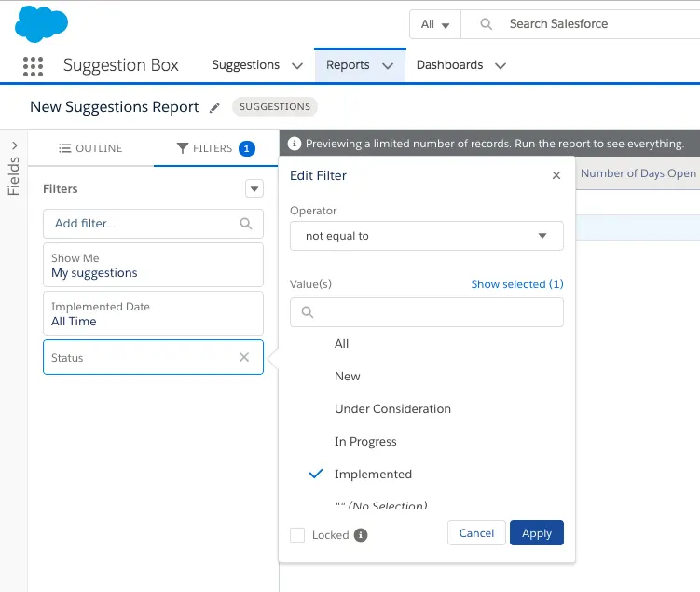700x592 pixels.
Task: Click the Suggestion Box app name
Action: coord(120,65)
